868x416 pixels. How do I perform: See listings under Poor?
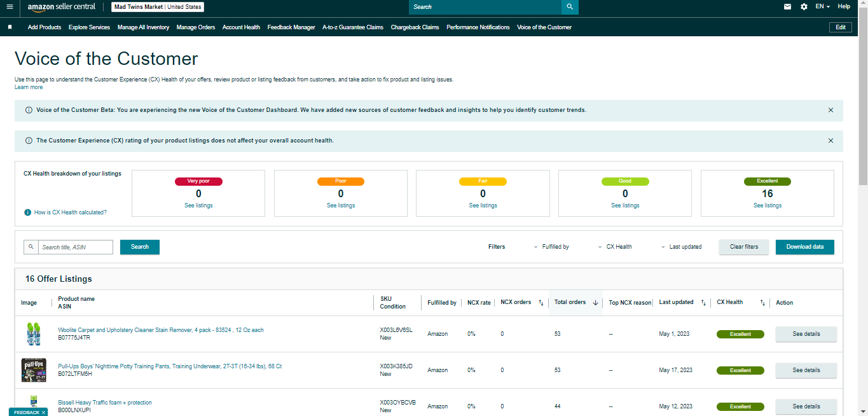click(x=341, y=205)
